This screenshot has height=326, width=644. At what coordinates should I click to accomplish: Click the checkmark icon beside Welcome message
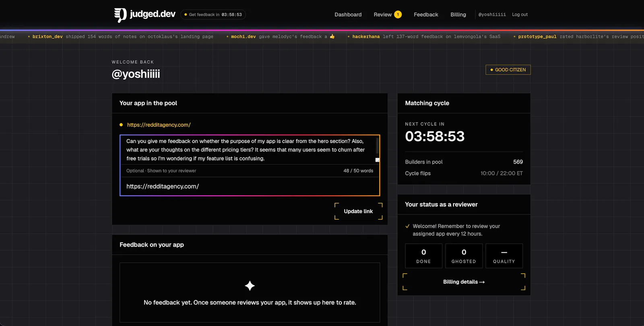pyautogui.click(x=407, y=226)
